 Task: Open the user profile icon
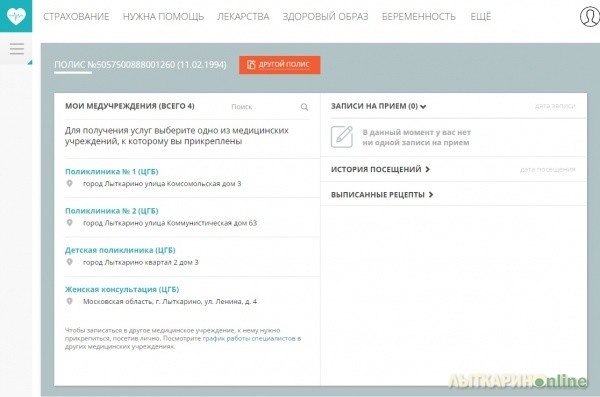tap(590, 16)
